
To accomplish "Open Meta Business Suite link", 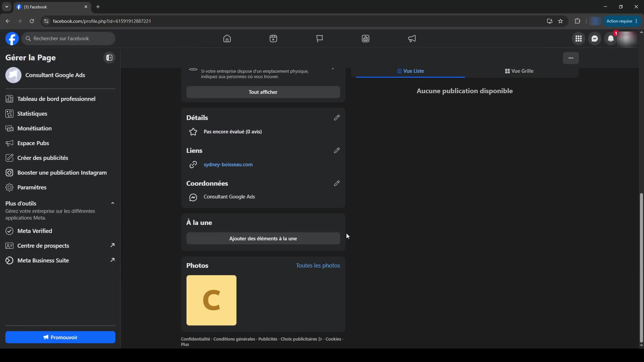I will tap(60, 260).
